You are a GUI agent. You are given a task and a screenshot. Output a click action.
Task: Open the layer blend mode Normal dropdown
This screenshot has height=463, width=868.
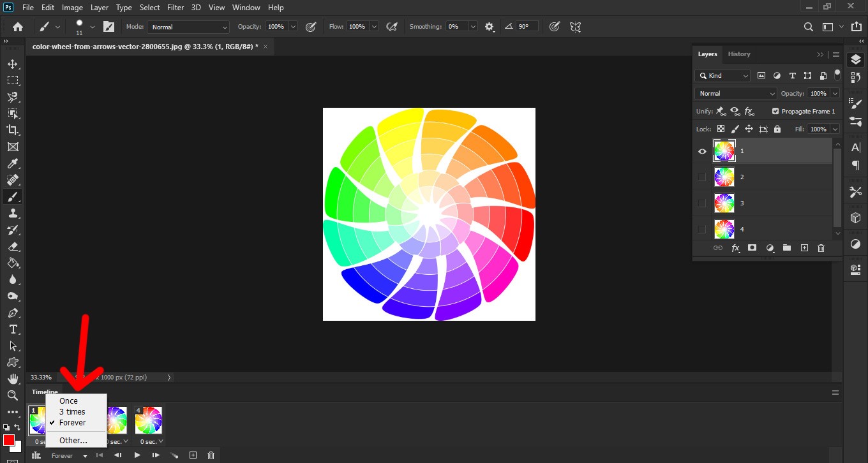(735, 93)
